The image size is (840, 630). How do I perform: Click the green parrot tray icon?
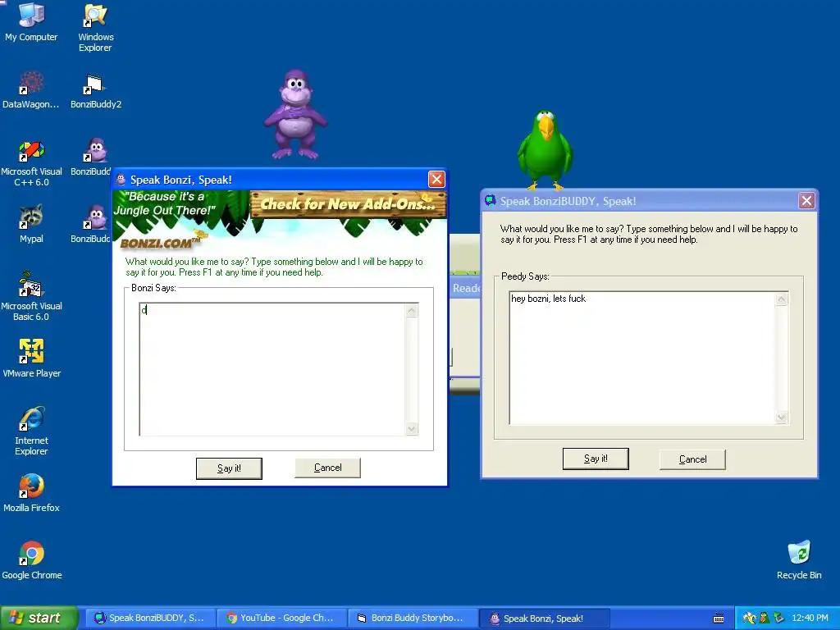click(764, 619)
